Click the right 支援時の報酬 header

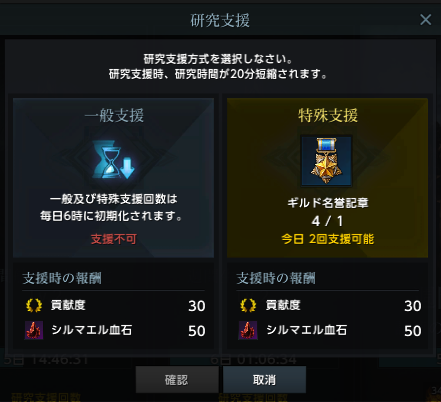click(x=276, y=278)
